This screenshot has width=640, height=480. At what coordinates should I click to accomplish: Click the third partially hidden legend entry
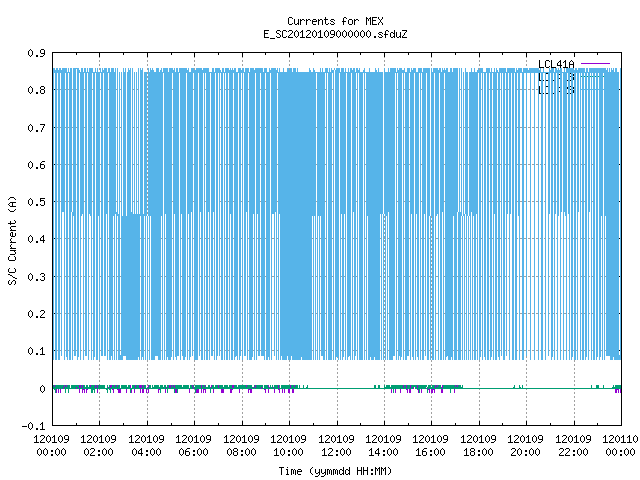coord(556,90)
